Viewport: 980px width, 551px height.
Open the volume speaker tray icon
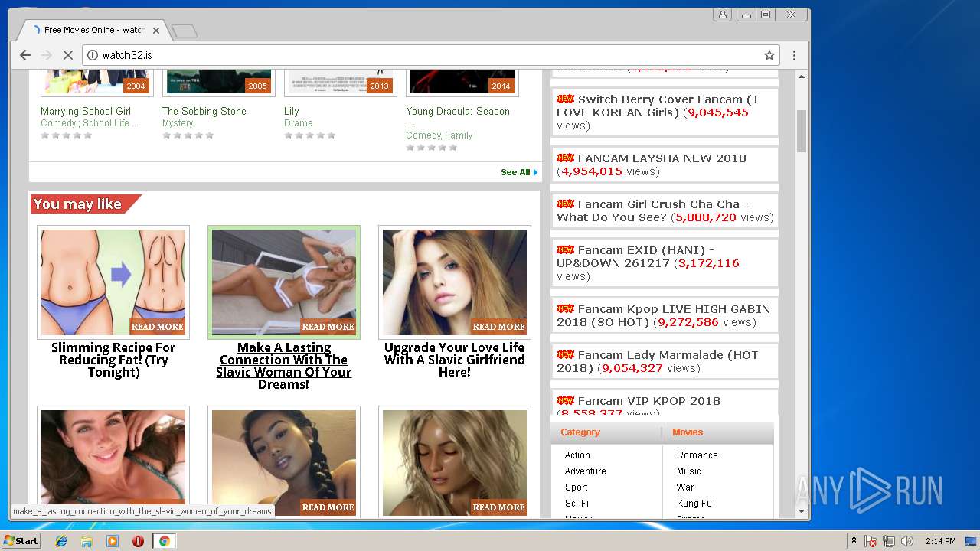907,541
